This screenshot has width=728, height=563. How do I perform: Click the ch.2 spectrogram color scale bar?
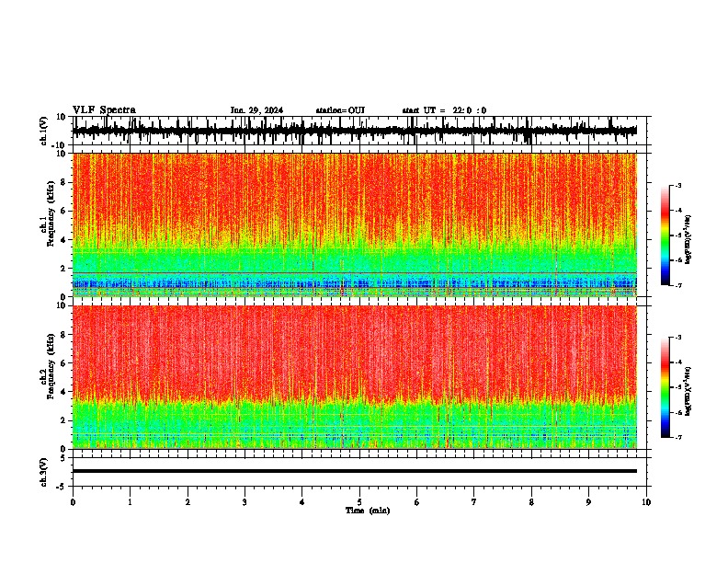coord(665,387)
